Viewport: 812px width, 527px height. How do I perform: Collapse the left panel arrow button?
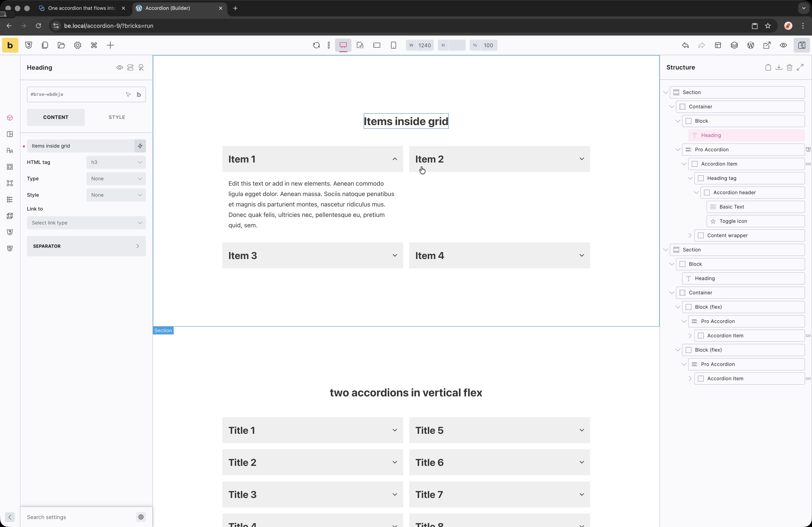point(10,517)
